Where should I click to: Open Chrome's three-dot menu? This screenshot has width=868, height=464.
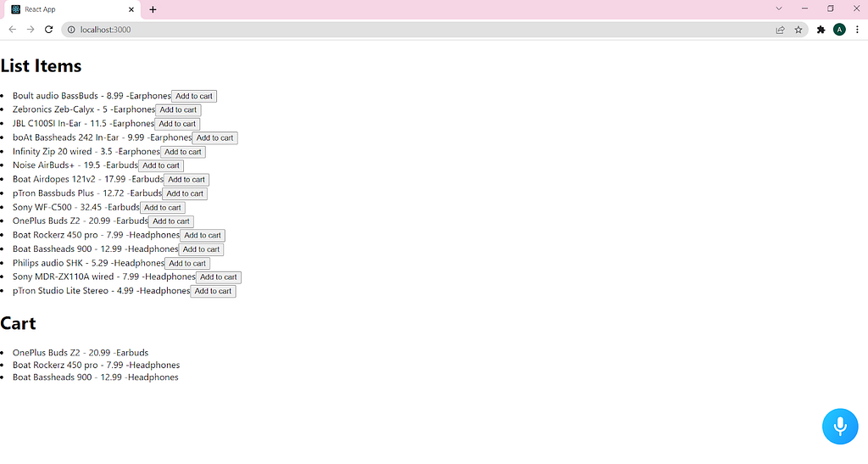click(x=857, y=30)
